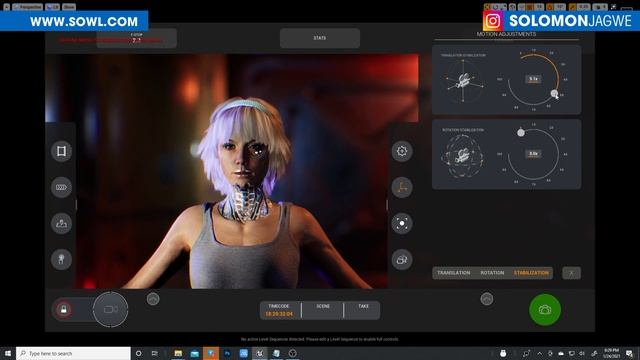This screenshot has width=640, height=360.
Task: Expand the right bottom chevron handle
Action: click(x=487, y=299)
